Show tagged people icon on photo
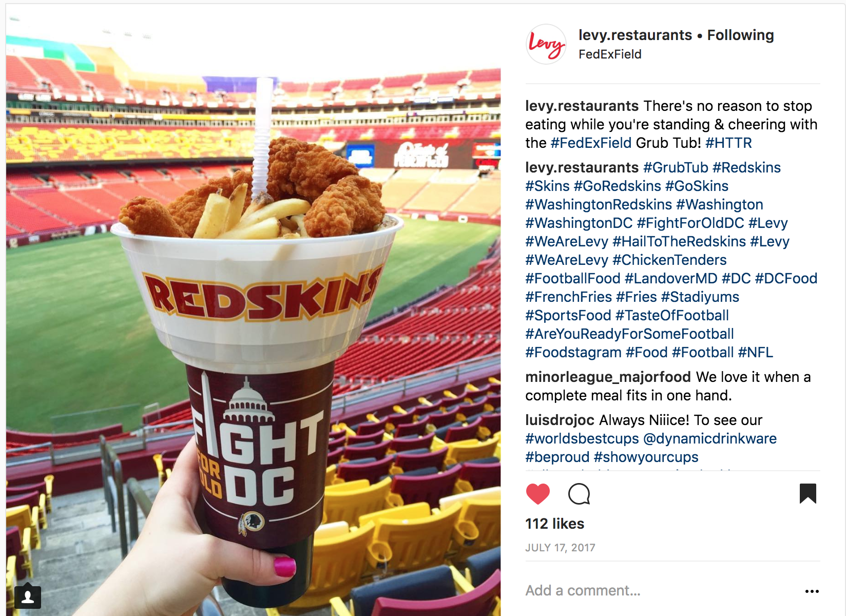The image size is (846, 616). (28, 596)
